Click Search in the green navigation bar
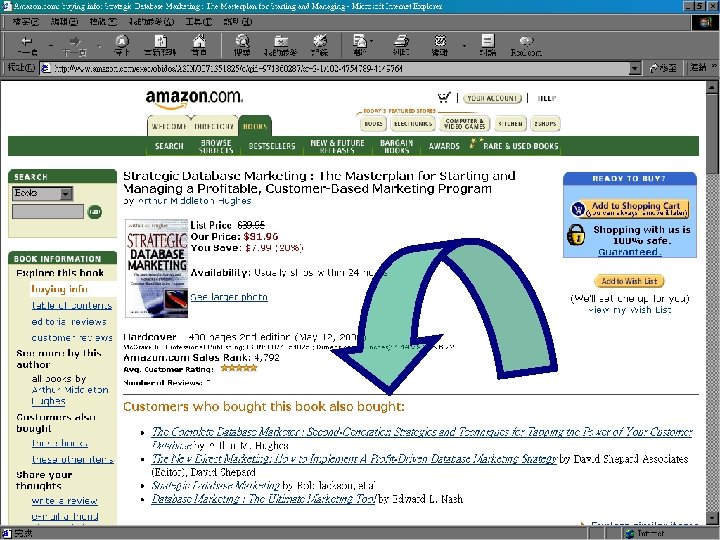The image size is (720, 540). pos(169,146)
